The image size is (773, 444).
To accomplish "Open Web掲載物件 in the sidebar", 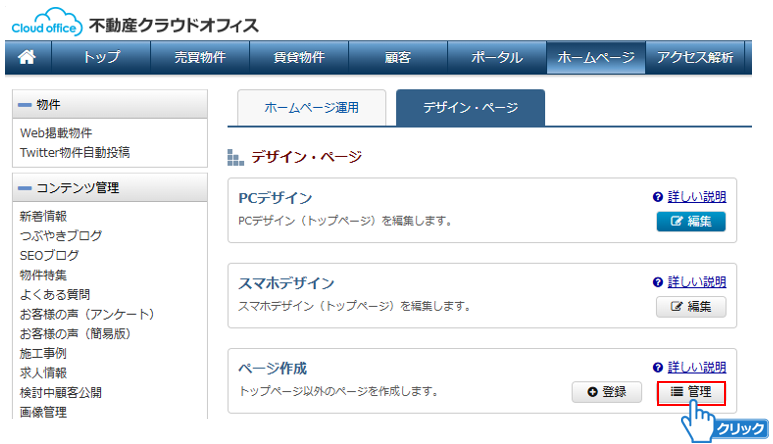I will [56, 133].
